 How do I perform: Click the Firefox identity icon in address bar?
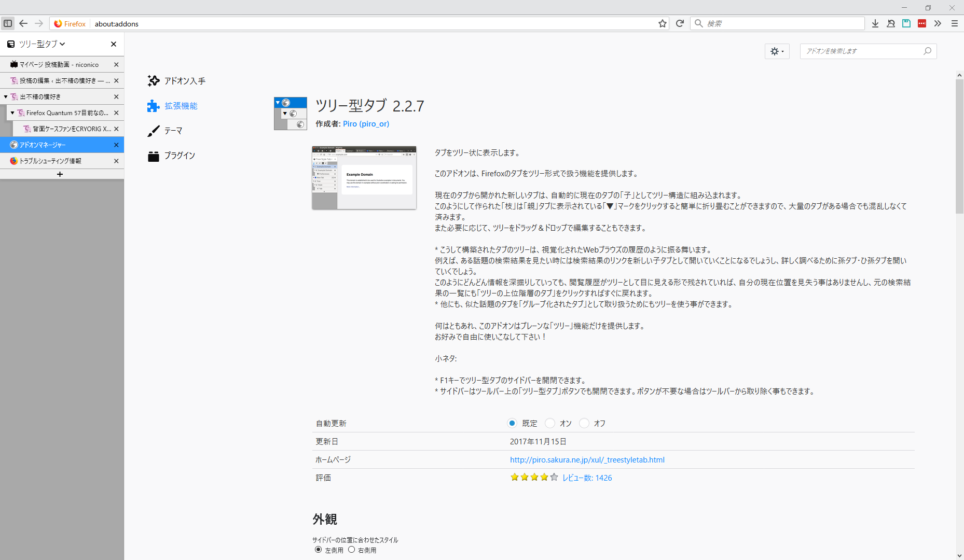(70, 24)
